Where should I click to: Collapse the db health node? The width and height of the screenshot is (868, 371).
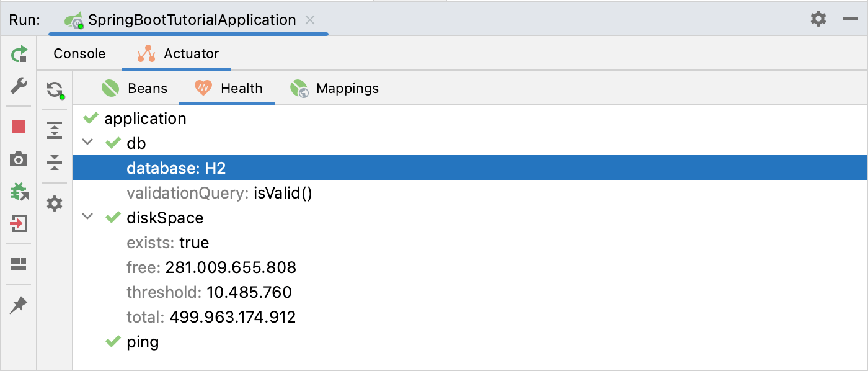87,142
